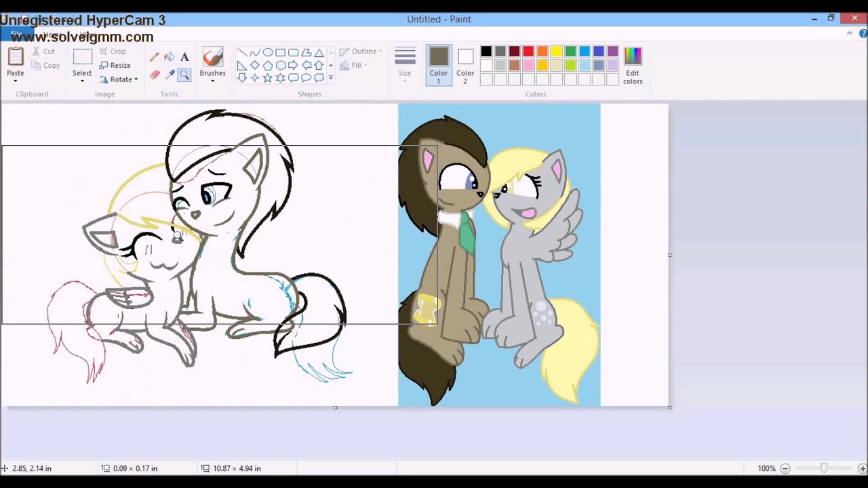Move the Shapes gallery down one row

pos(330,65)
